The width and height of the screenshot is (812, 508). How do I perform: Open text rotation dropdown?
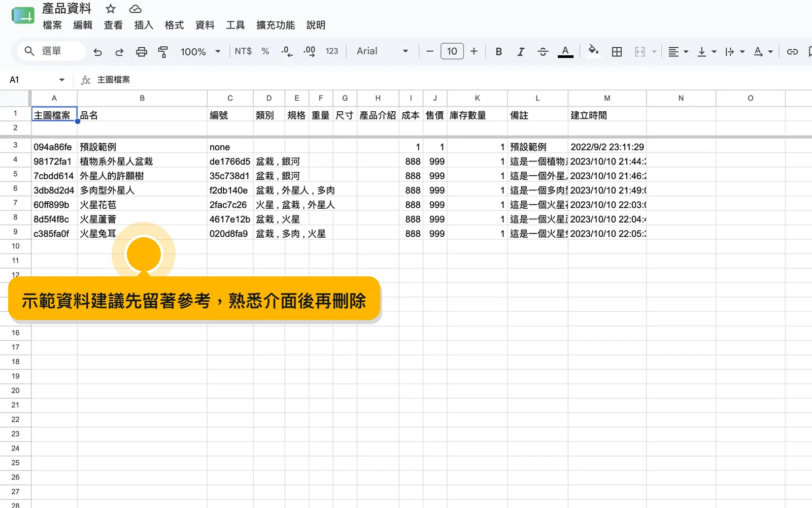(x=763, y=51)
